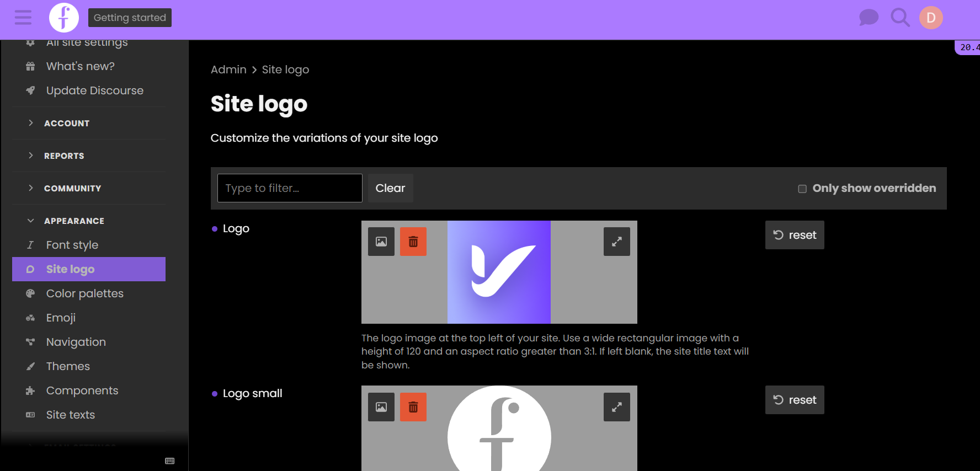This screenshot has height=471, width=980.
Task: Upload a new image for Logo
Action: coord(381,242)
